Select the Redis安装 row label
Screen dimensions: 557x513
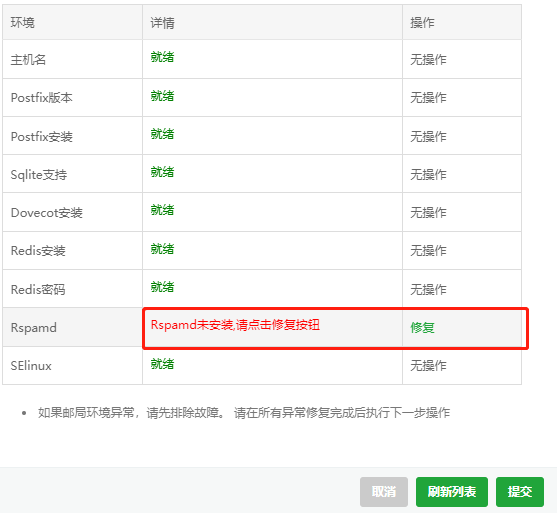coord(38,250)
